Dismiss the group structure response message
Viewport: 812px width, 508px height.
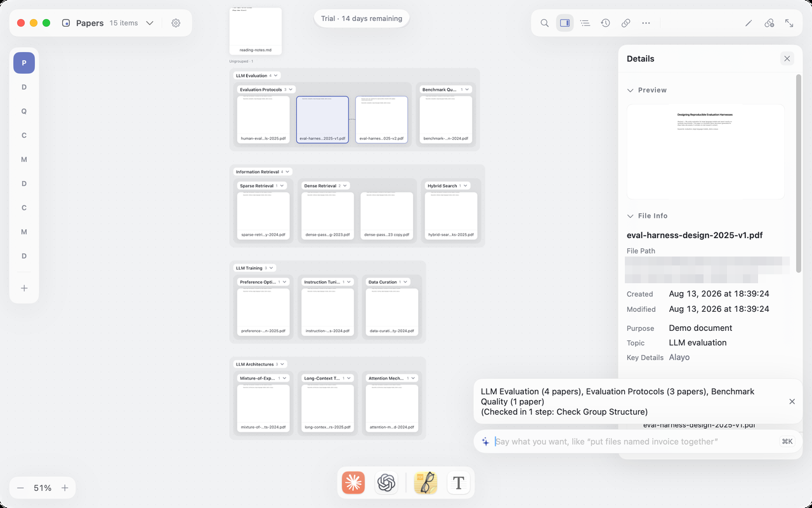coord(792,401)
